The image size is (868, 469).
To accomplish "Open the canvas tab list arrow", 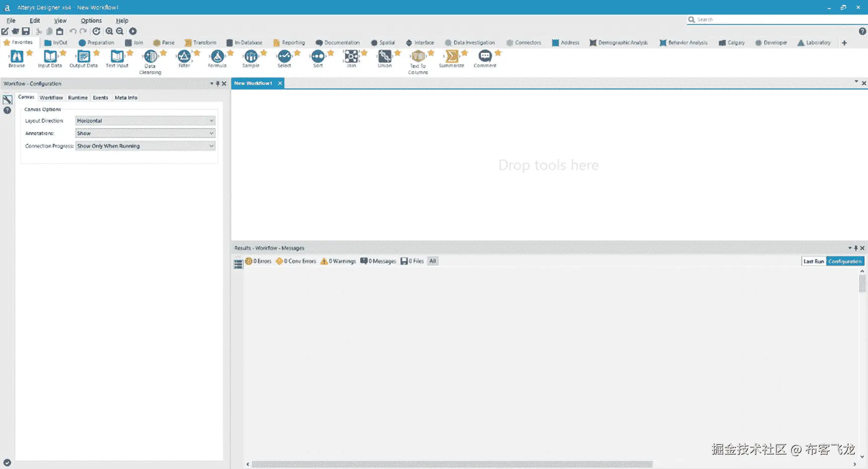I will [x=856, y=81].
